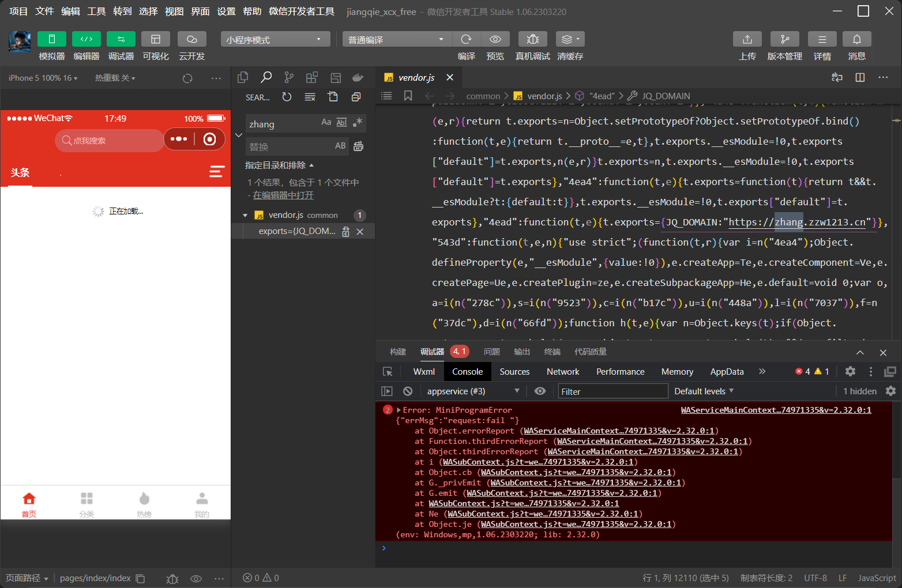The width and height of the screenshot is (902, 588).
Task: Click the bookmark icon in breadcrumb bar
Action: 408,96
